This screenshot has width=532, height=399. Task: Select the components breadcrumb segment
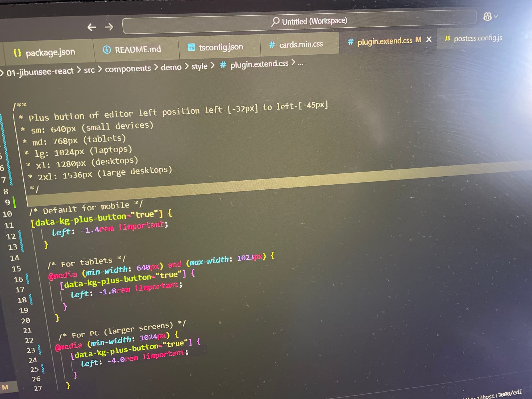pyautogui.click(x=128, y=69)
